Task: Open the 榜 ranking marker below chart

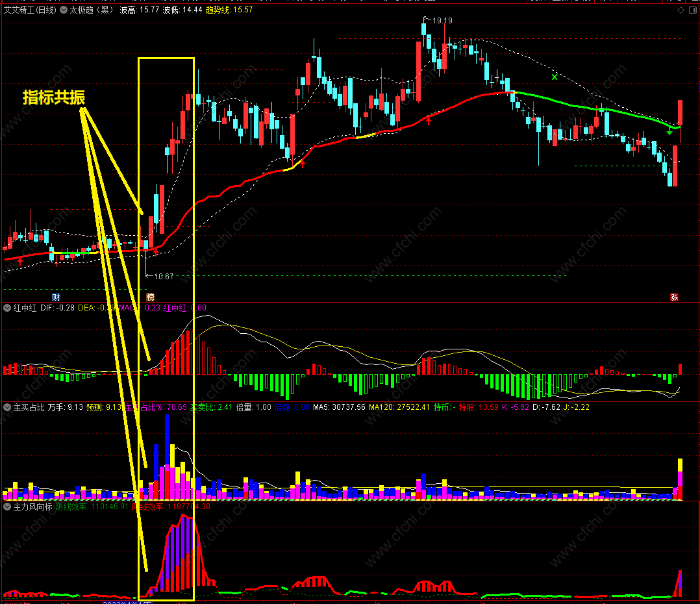Action: point(151,297)
